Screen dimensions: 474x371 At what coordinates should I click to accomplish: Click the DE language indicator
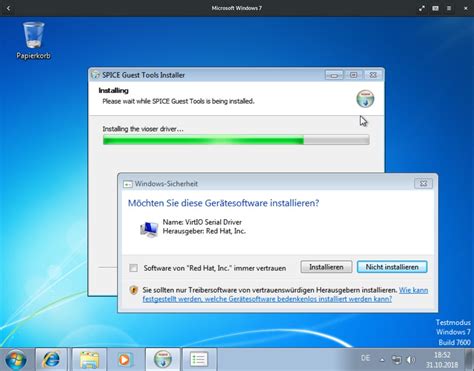coord(365,358)
